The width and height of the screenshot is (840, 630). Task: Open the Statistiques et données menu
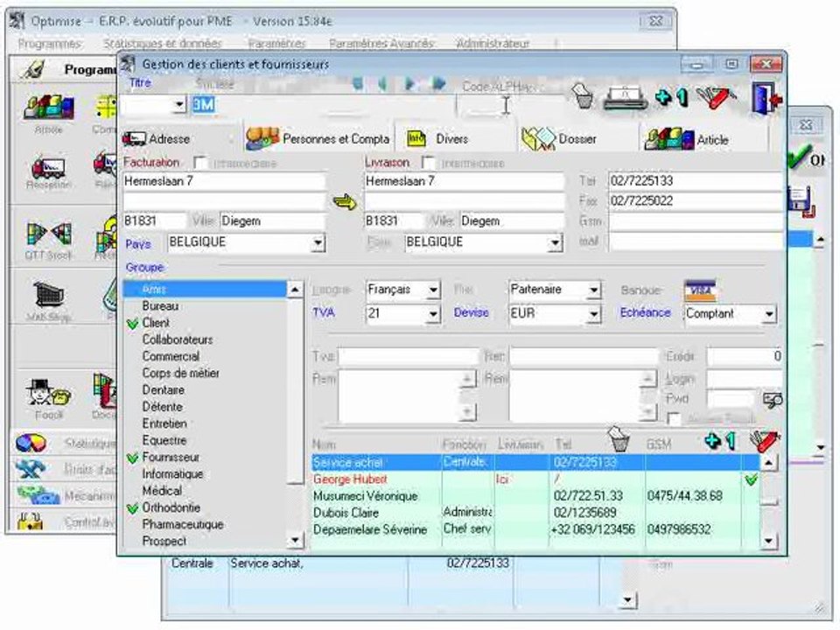point(163,44)
